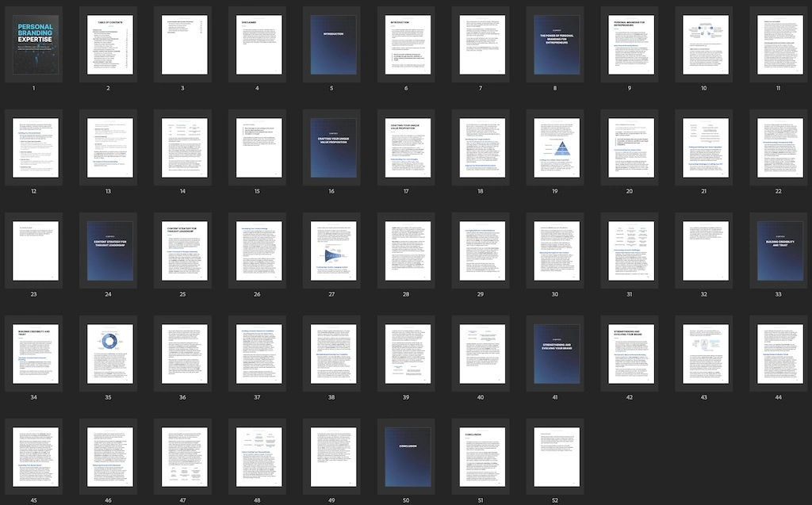
Task: Select the dark Conclusion chapter cover on page 50
Action: click(x=406, y=457)
